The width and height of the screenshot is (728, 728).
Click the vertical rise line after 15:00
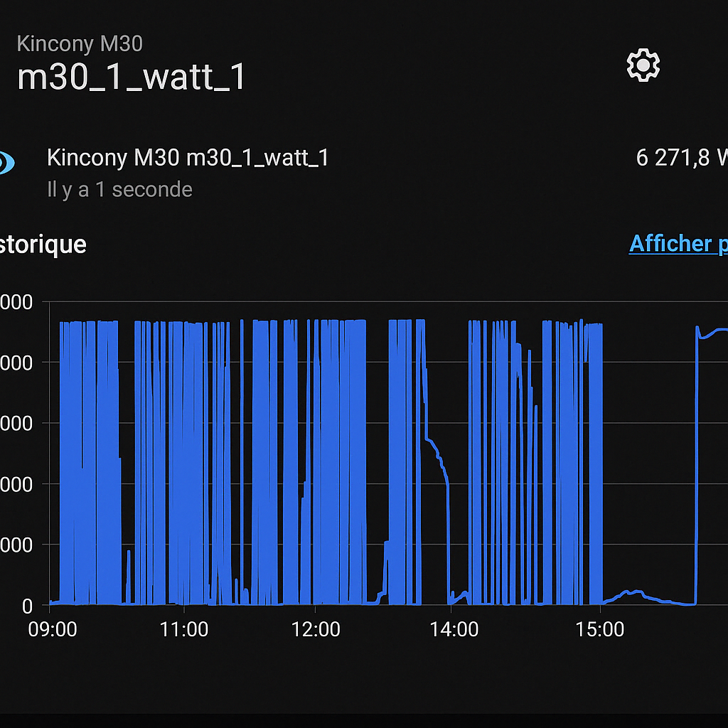click(696, 462)
